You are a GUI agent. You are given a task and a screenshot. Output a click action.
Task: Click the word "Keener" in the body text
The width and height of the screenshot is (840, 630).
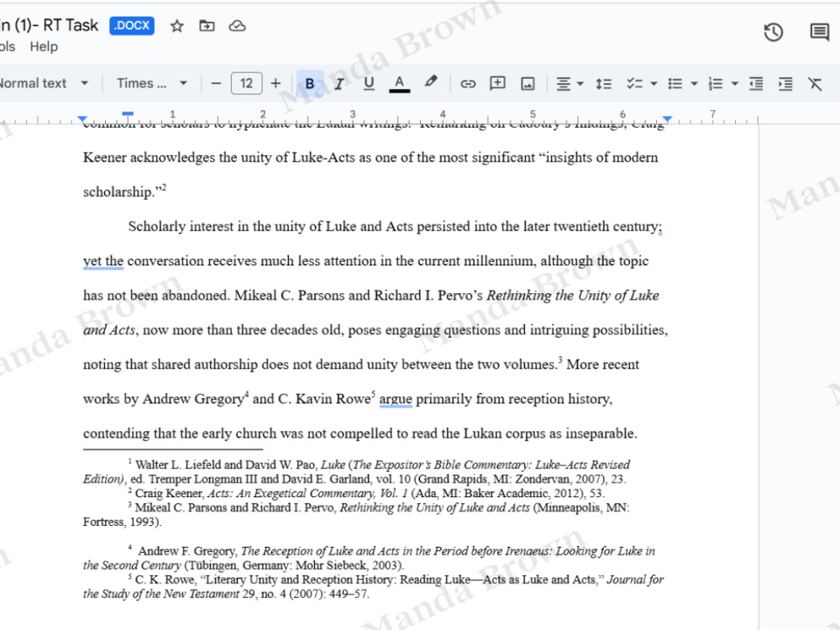point(104,158)
